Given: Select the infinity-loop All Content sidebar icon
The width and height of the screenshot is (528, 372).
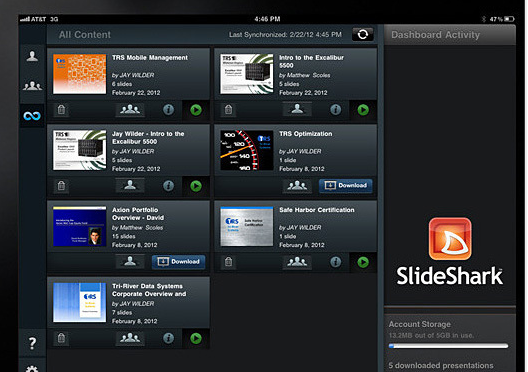Looking at the screenshot, I should (32, 116).
